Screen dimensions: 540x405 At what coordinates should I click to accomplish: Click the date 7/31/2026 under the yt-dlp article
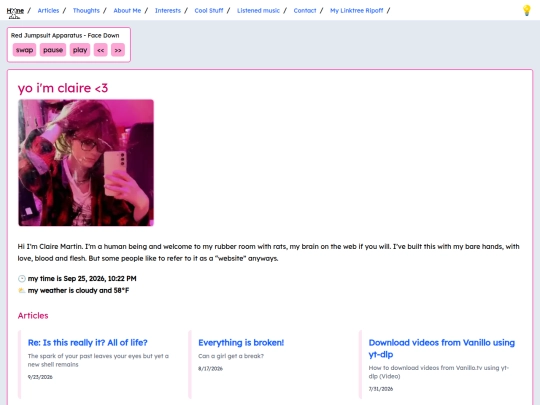click(381, 389)
